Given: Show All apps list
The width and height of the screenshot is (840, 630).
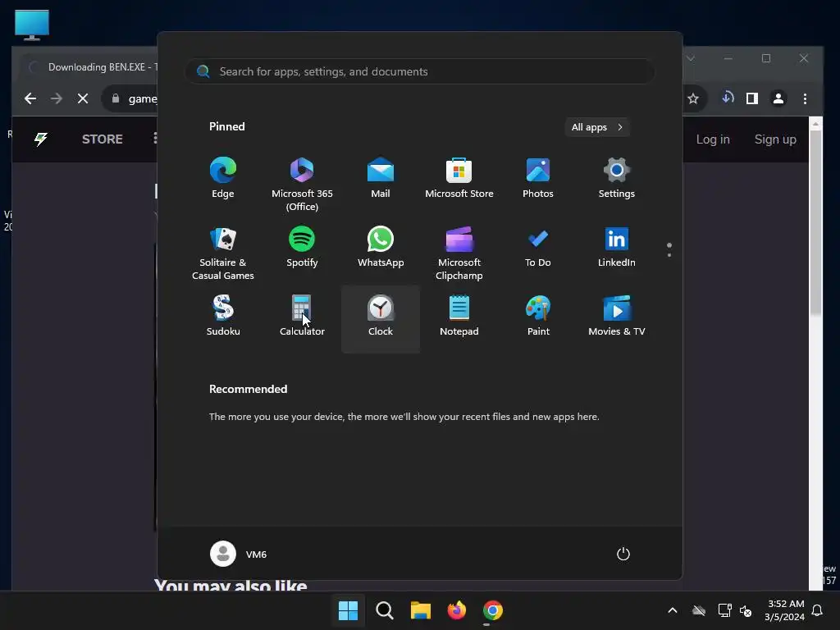Looking at the screenshot, I should click(597, 127).
